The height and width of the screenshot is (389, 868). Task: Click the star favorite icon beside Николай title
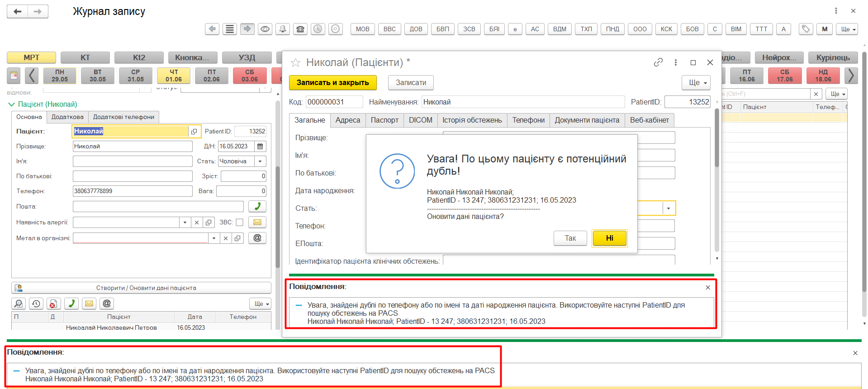pyautogui.click(x=295, y=62)
